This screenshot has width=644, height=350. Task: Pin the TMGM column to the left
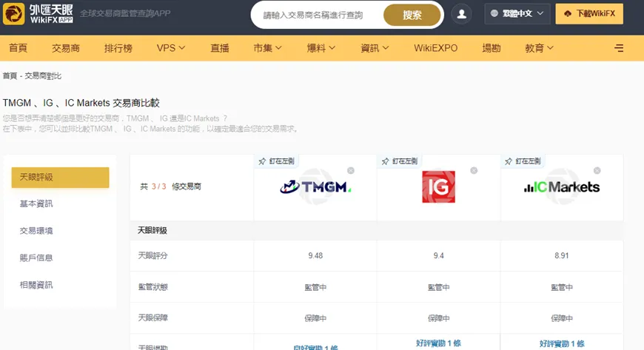(276, 161)
